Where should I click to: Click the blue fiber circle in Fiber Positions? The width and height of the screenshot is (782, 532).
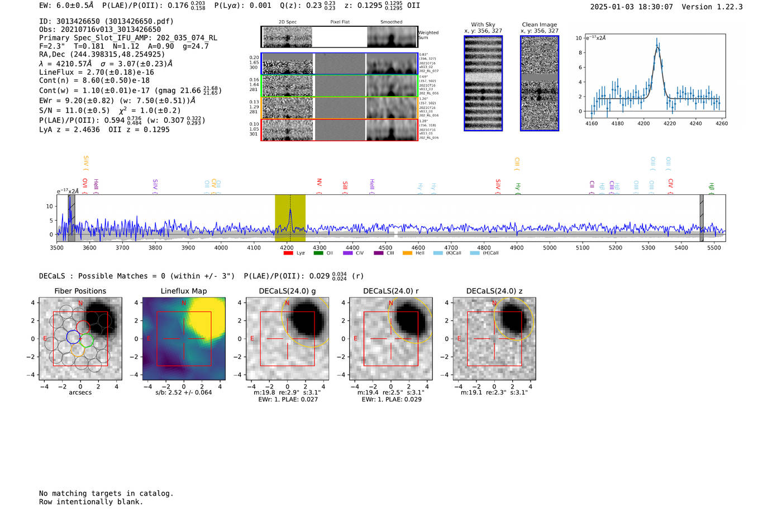(x=73, y=337)
